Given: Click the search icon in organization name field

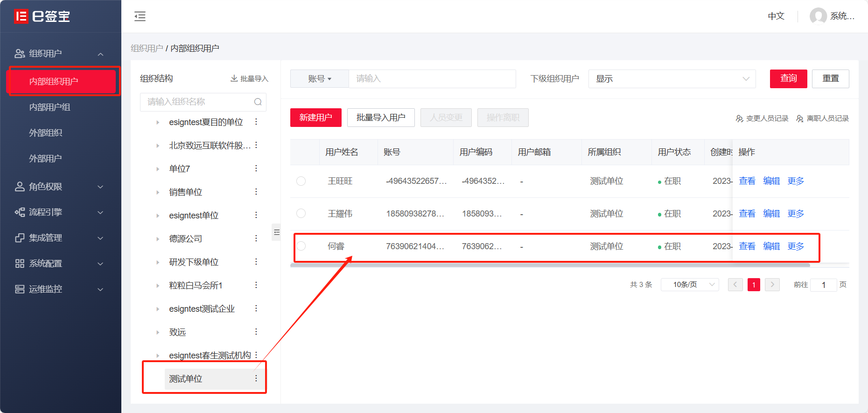Looking at the screenshot, I should pyautogui.click(x=258, y=102).
